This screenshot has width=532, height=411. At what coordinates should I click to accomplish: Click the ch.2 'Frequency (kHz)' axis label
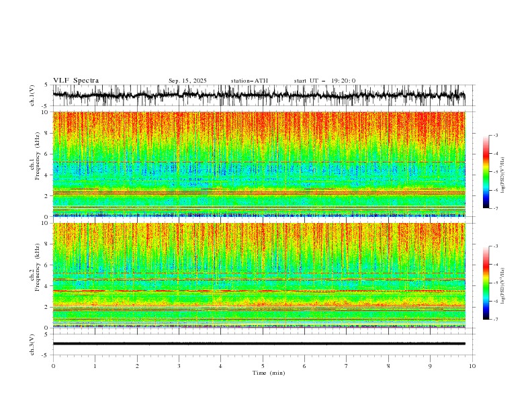coord(38,267)
